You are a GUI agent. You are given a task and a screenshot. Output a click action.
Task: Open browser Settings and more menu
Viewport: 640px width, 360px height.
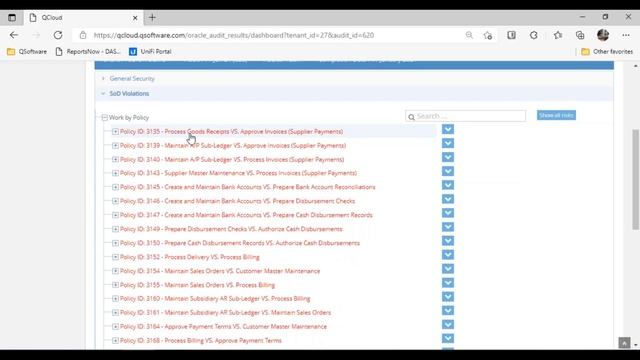(x=626, y=35)
